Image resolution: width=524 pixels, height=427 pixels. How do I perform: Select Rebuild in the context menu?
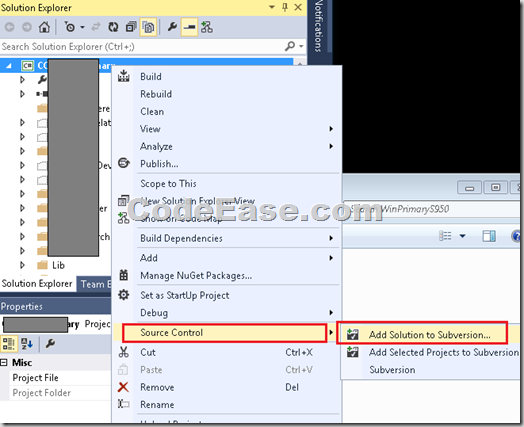(x=156, y=94)
